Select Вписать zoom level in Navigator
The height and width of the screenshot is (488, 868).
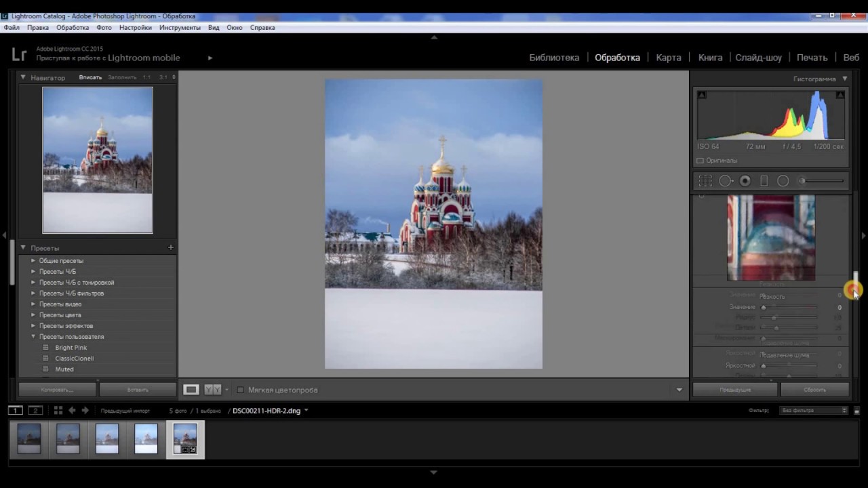[x=90, y=77]
